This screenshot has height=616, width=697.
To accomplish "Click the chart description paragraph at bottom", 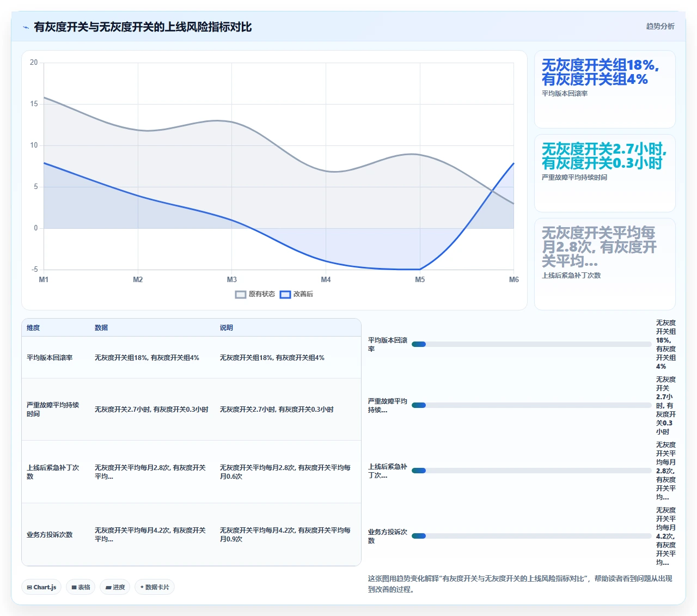I will pyautogui.click(x=520, y=584).
